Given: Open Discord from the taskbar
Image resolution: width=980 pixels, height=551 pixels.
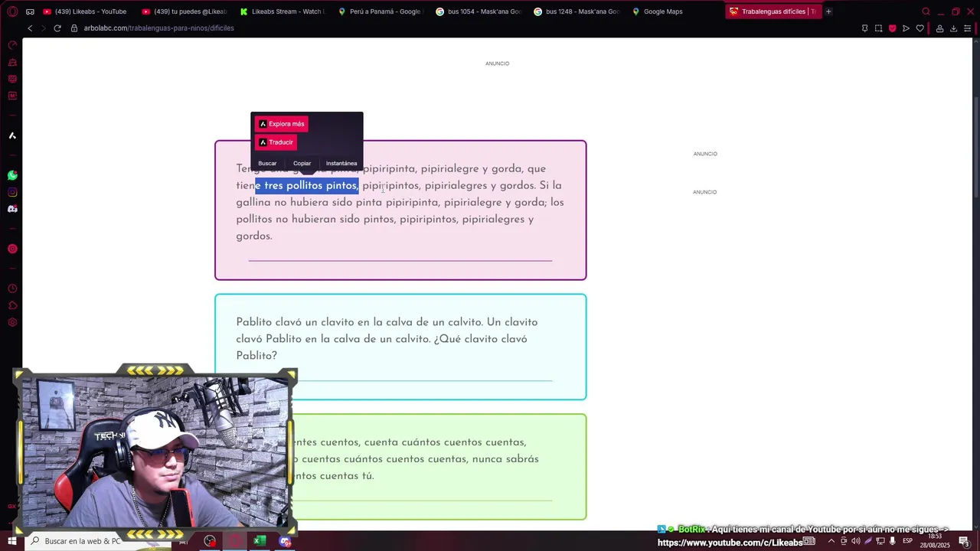Looking at the screenshot, I should 285,541.
